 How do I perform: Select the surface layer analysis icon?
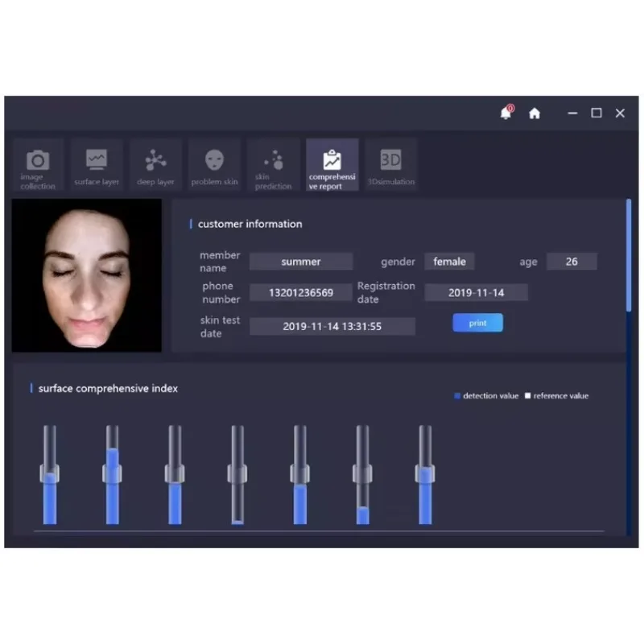tap(97, 165)
